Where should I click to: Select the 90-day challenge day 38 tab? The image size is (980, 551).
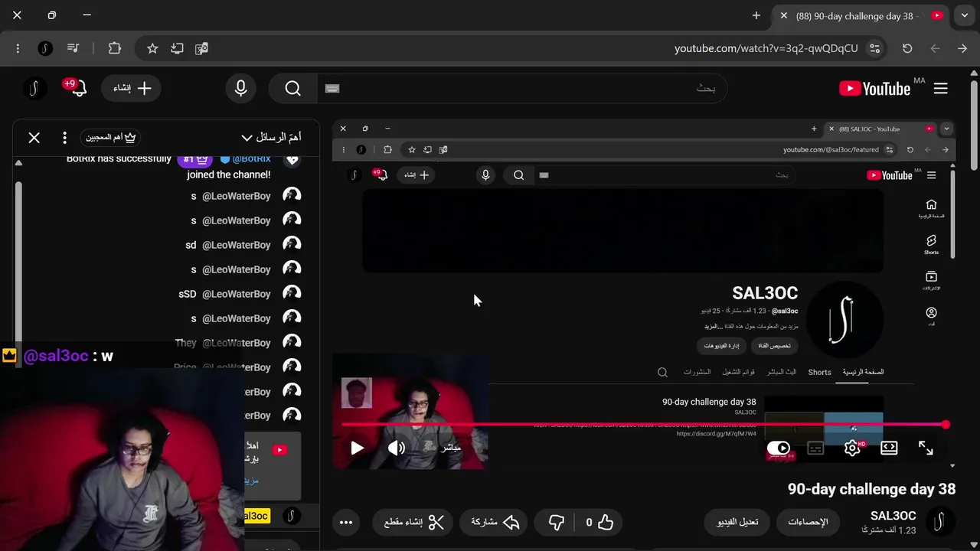tap(861, 15)
